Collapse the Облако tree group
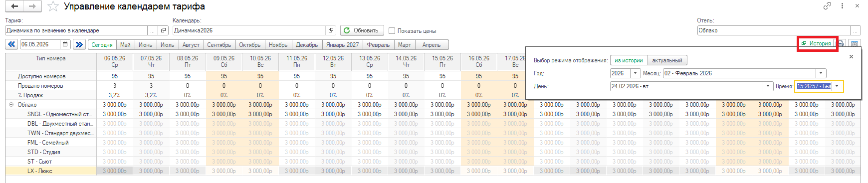This screenshot has height=183, width=868. (11, 105)
